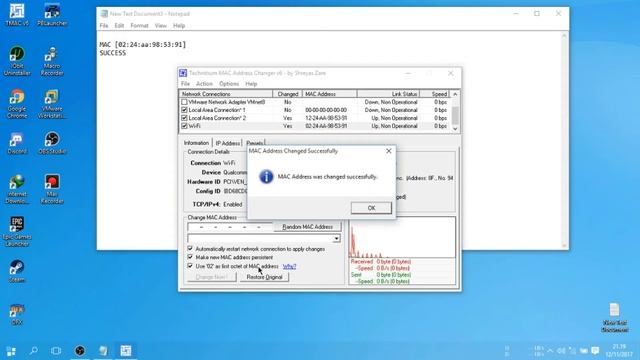The image size is (640, 360).
Task: Open the volume tray icon
Action: pyautogui.click(x=561, y=351)
